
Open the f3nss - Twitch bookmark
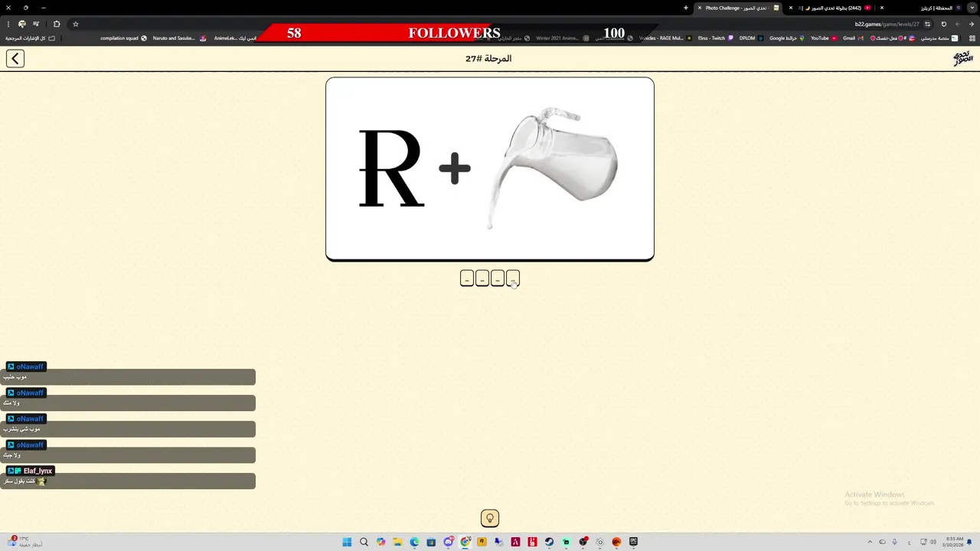click(715, 38)
